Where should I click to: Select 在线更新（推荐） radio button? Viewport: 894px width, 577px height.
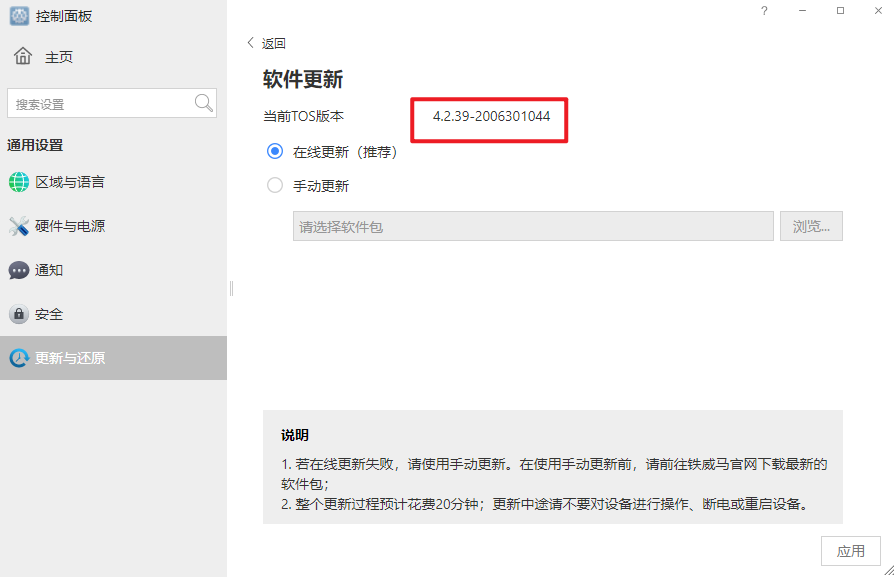pos(275,152)
